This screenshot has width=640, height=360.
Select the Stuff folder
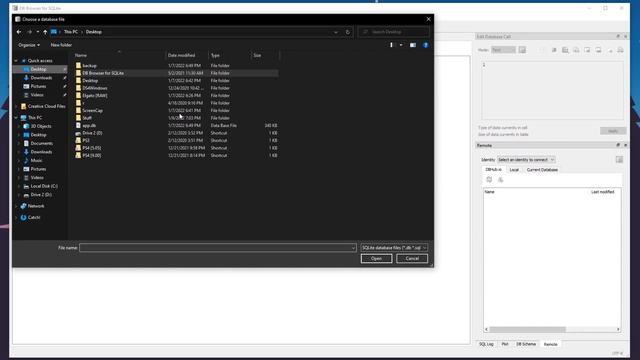coord(176,118)
